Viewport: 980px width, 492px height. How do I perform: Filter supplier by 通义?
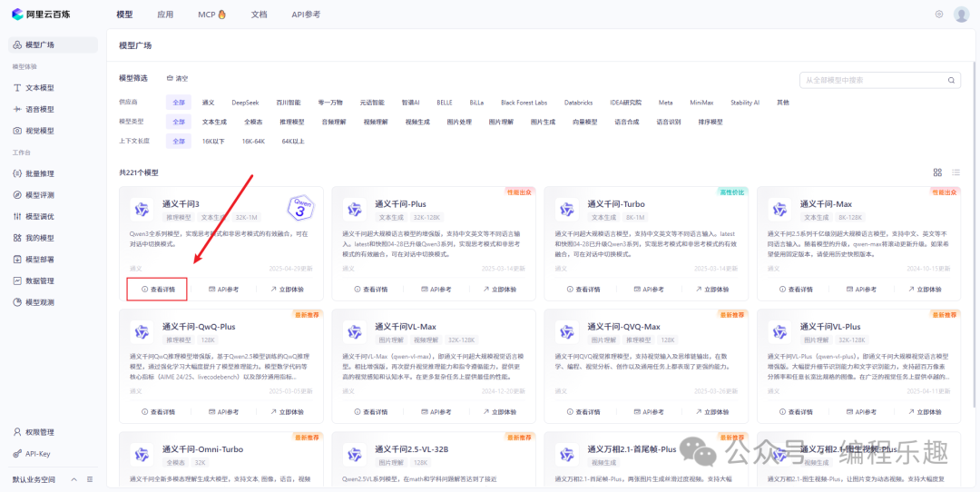tap(208, 103)
